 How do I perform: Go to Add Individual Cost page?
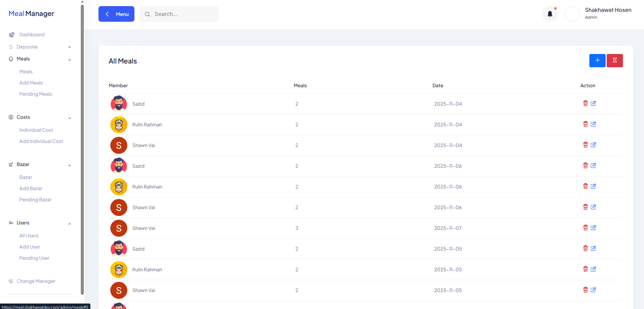pyautogui.click(x=41, y=141)
